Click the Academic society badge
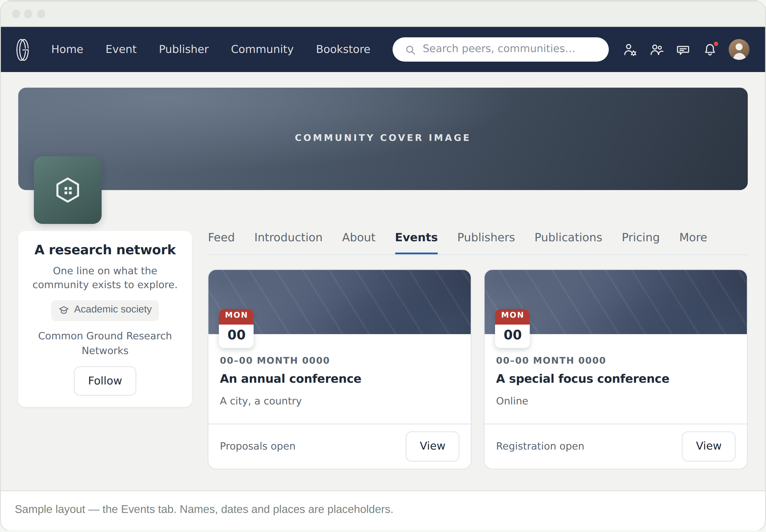 point(105,310)
